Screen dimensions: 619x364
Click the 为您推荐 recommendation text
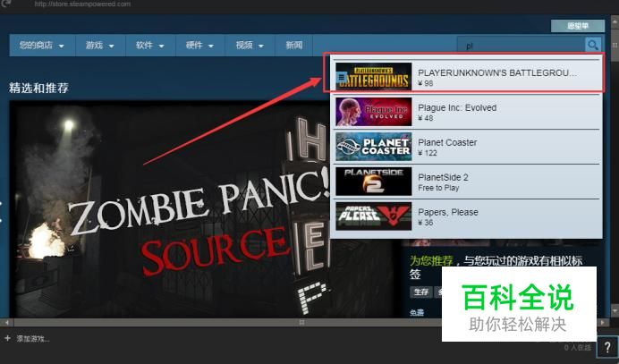[431, 260]
